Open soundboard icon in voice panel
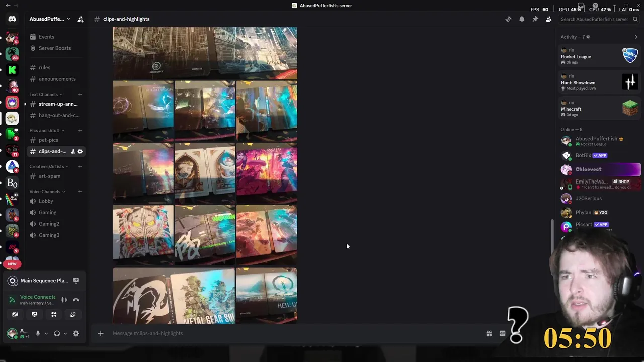 pyautogui.click(x=73, y=314)
